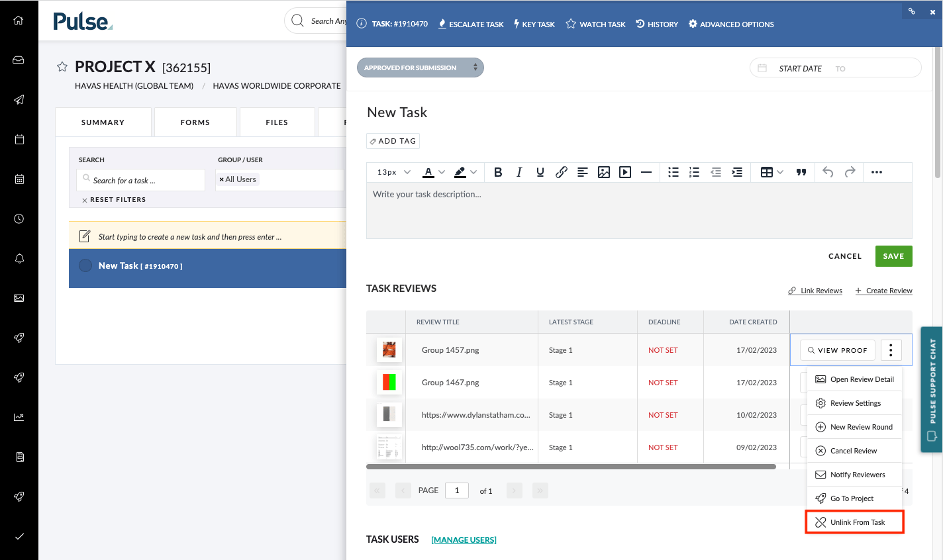Select the New Task circle status toggle
This screenshot has height=560, width=943.
85,265
